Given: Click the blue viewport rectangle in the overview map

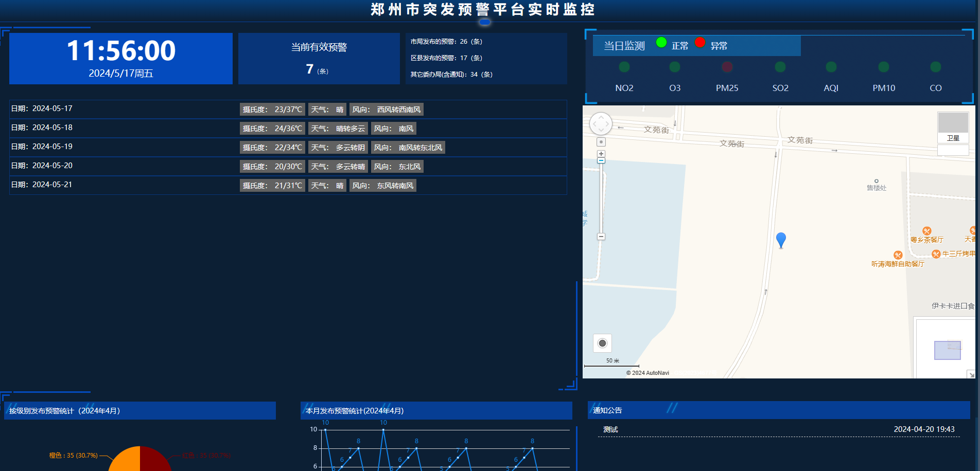Looking at the screenshot, I should pyautogui.click(x=947, y=350).
